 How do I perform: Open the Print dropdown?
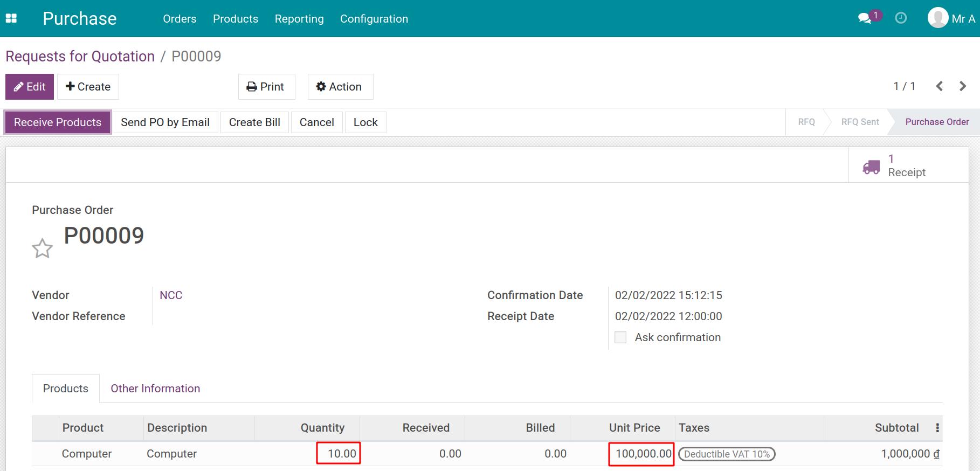coord(266,87)
